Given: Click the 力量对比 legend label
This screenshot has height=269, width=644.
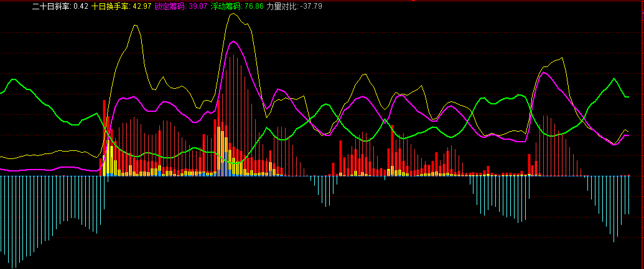Looking at the screenshot, I should [282, 6].
